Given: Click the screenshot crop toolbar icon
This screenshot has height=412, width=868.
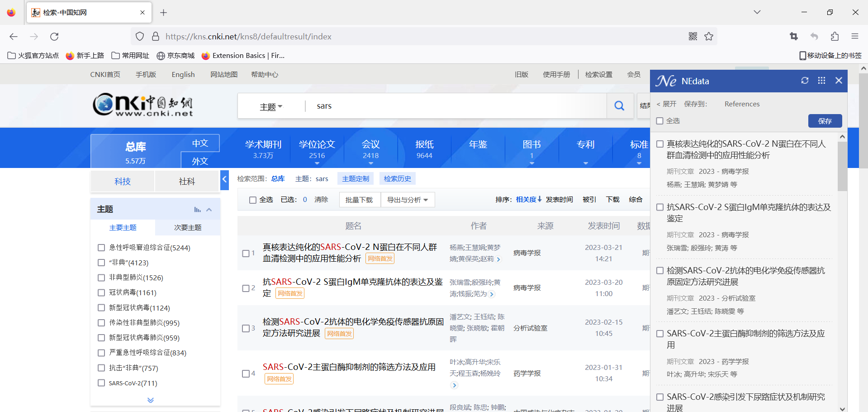Looking at the screenshot, I should coord(794,36).
